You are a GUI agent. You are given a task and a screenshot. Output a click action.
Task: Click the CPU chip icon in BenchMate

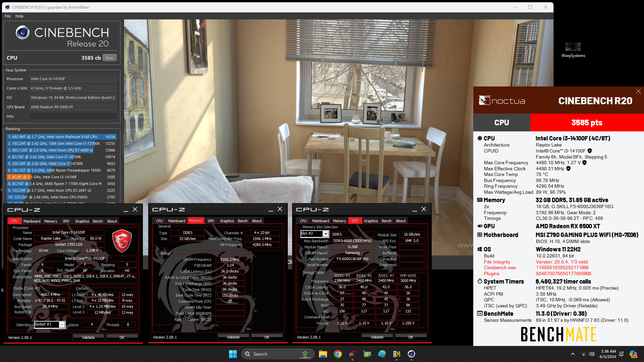(x=480, y=138)
